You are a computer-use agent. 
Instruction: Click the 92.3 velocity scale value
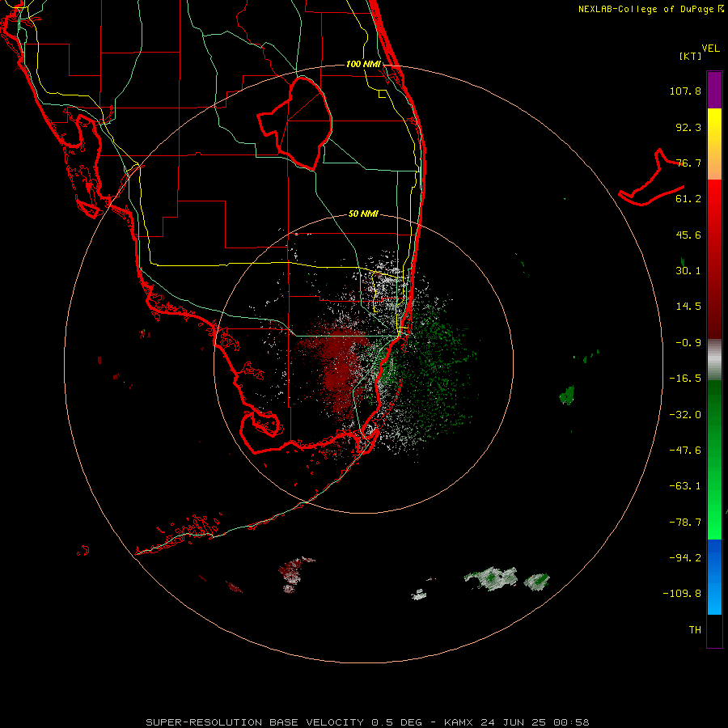pos(688,127)
